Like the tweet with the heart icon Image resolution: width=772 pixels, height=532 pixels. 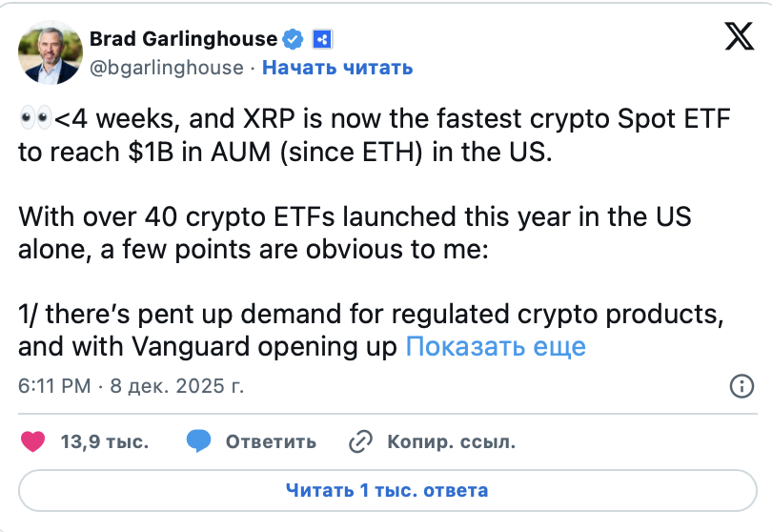tap(33, 441)
